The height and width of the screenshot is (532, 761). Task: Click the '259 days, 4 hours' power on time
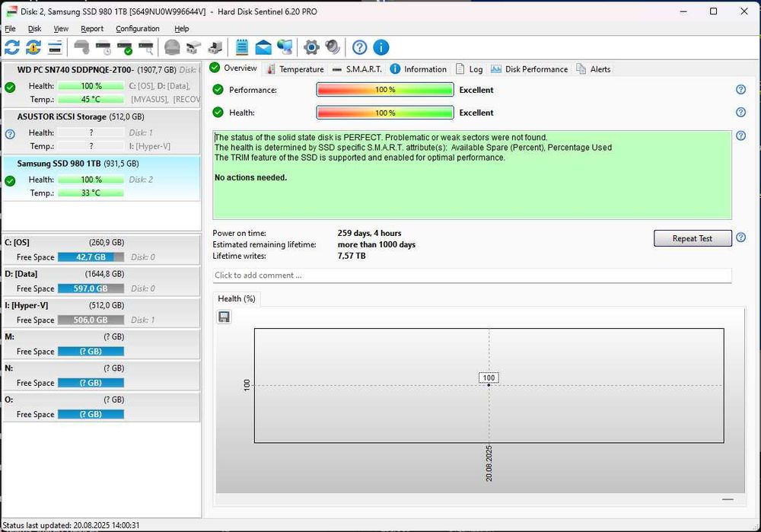point(369,233)
